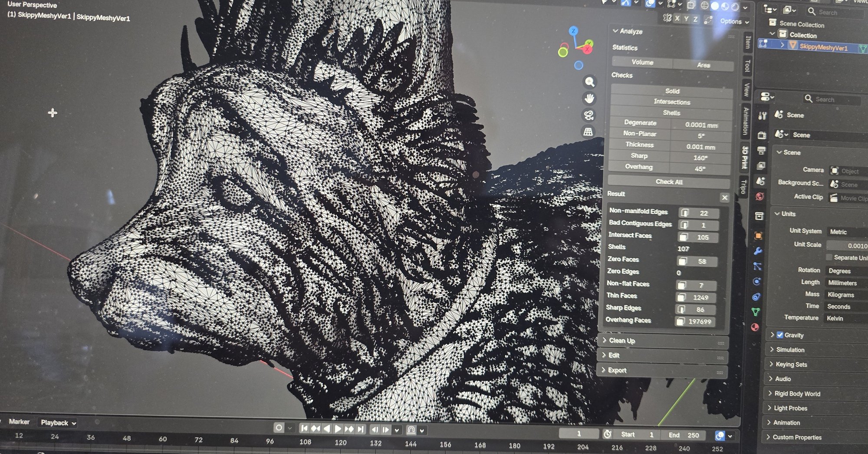
Task: Open the Output properties printer icon tab
Action: (761, 151)
